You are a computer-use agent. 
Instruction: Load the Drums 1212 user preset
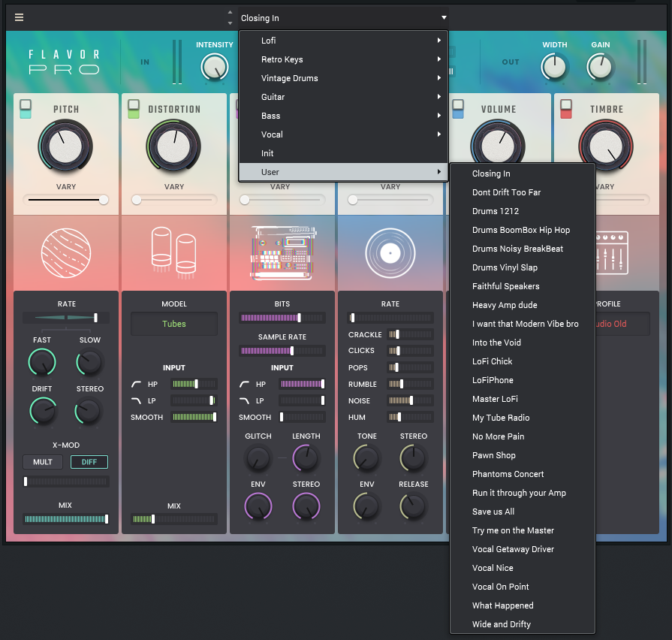click(523, 211)
